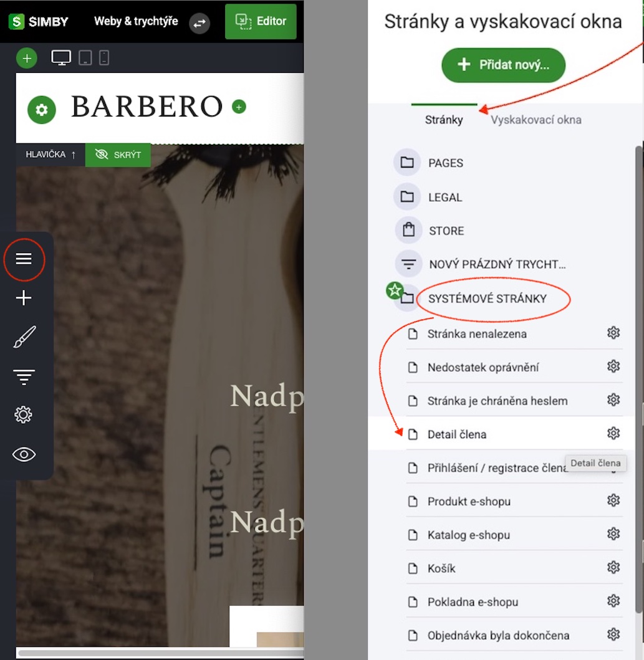Toggle preview eye icon in sidebar
This screenshot has height=660, width=644.
coord(24,454)
